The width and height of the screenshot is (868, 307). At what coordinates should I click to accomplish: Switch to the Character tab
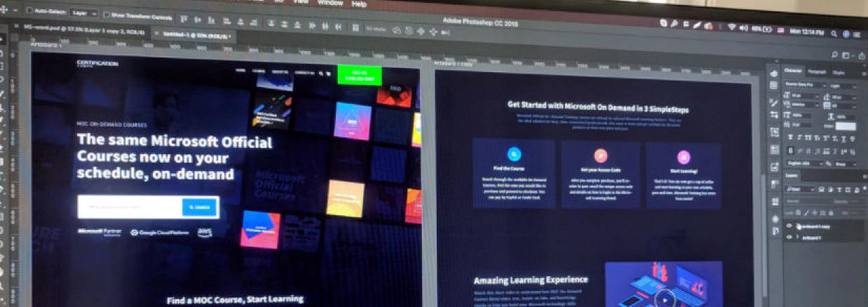point(794,71)
